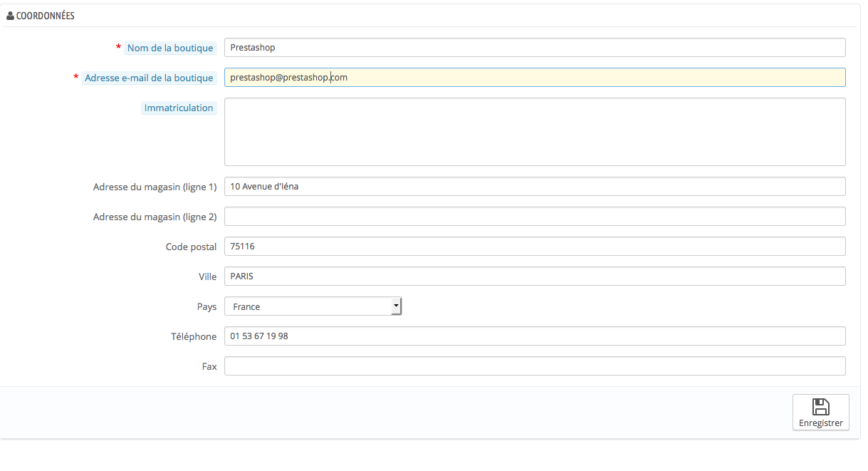This screenshot has width=868, height=471.
Task: Click the Ville field containing PARIS
Action: [535, 276]
